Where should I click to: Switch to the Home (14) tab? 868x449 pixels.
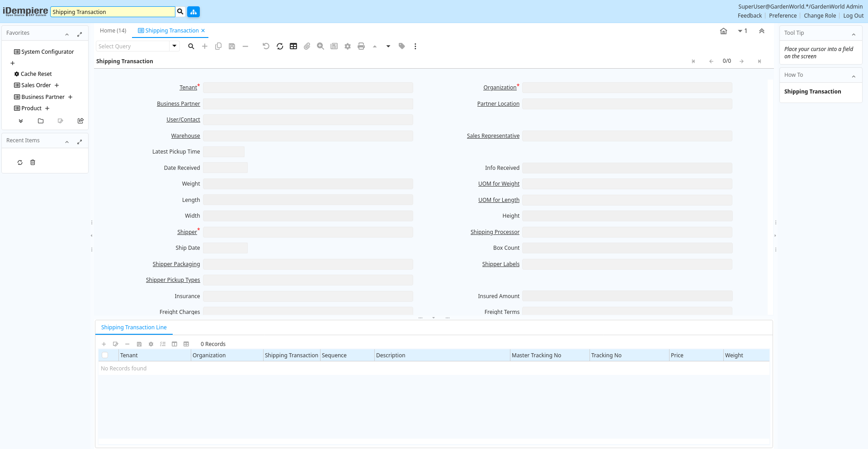click(x=113, y=31)
